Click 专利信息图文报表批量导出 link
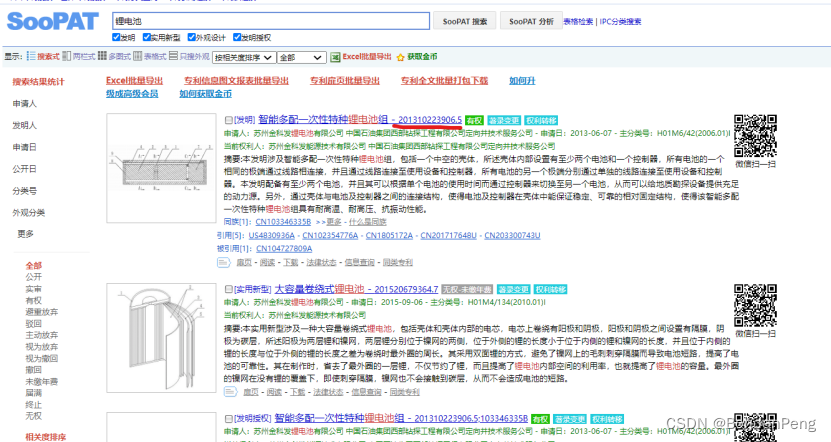 click(236, 81)
